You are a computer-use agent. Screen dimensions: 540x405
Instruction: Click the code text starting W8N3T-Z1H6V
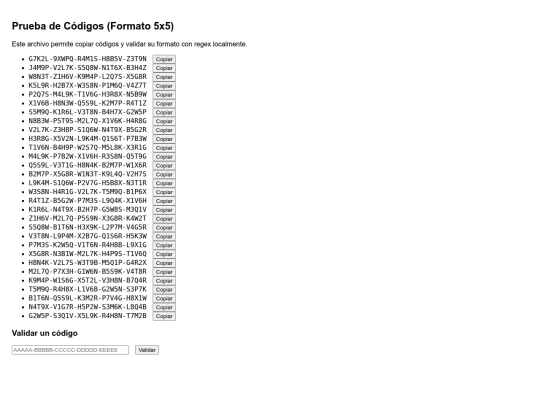tap(87, 77)
